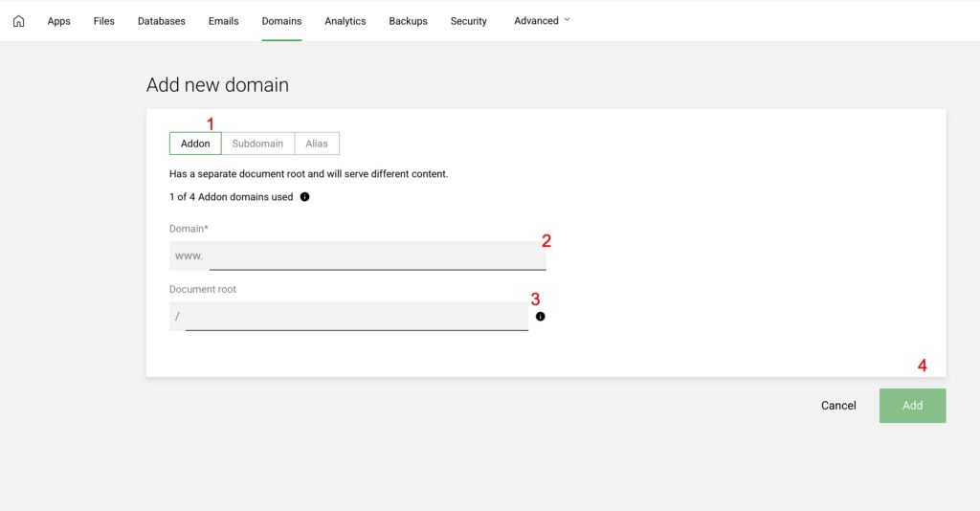Go to the home dashboard icon
This screenshot has width=980, height=511.
tap(19, 21)
